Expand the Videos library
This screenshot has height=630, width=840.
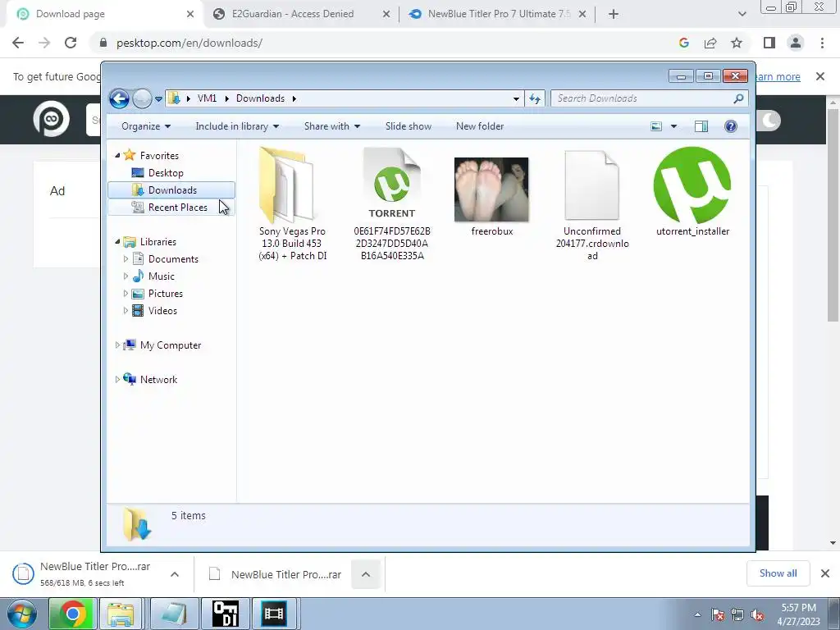[x=126, y=311]
